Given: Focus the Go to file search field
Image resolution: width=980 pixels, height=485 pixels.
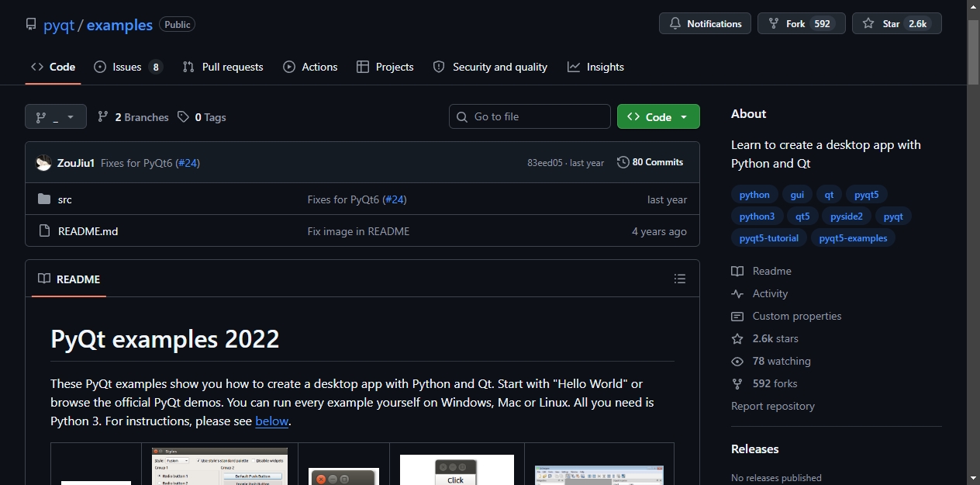Looking at the screenshot, I should 530,116.
